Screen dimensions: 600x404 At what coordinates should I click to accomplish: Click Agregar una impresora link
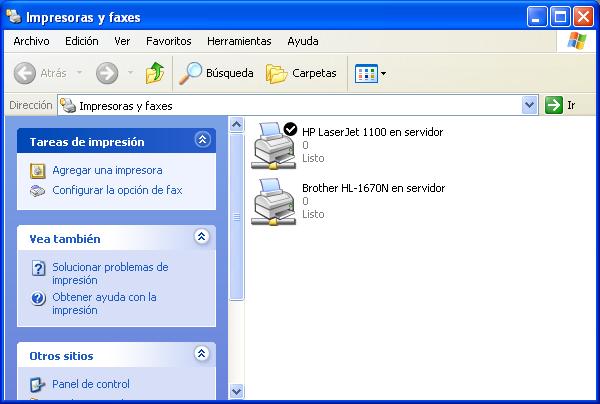tap(106, 170)
